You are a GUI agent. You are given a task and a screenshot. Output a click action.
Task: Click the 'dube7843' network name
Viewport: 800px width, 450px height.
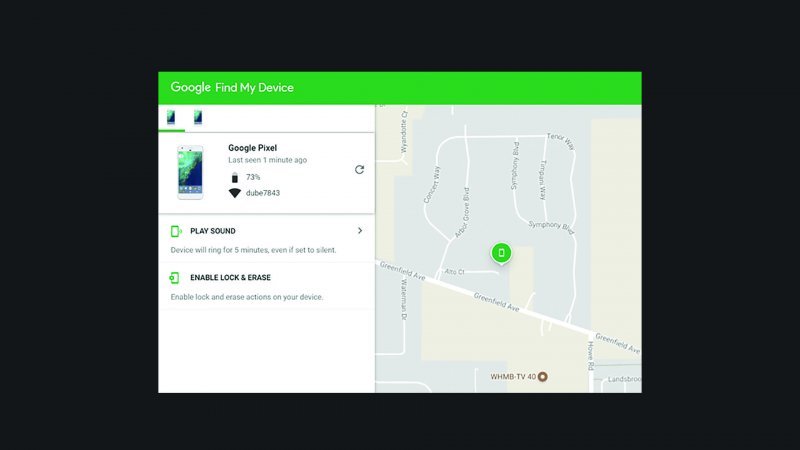click(x=263, y=193)
